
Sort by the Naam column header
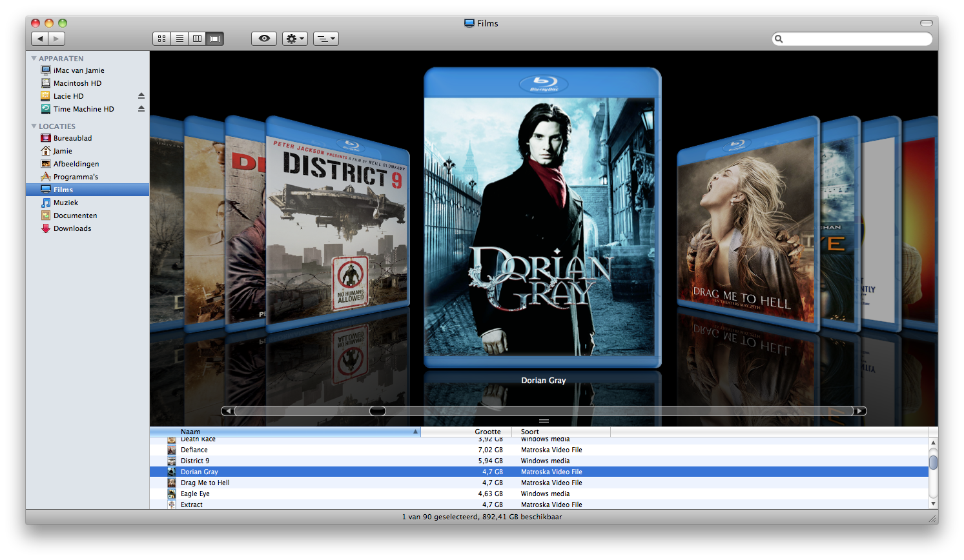click(285, 432)
